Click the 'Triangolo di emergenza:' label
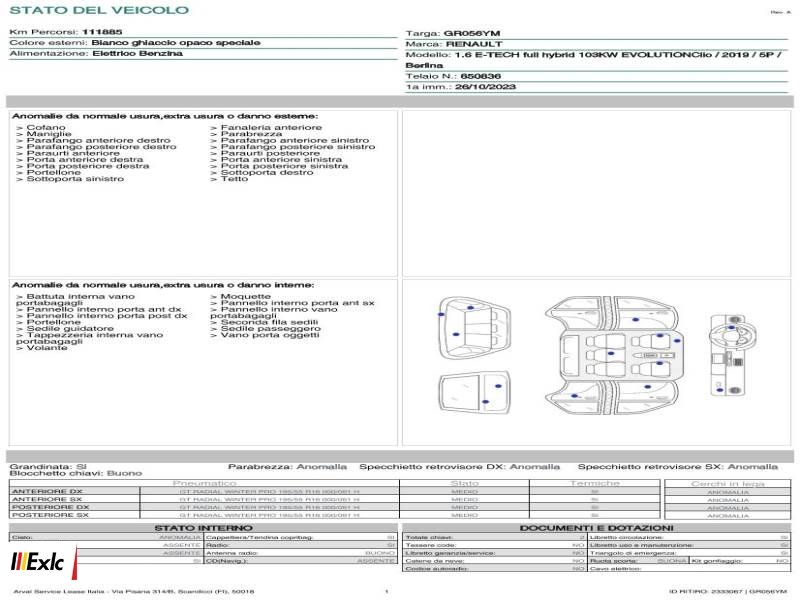The height and width of the screenshot is (600, 800). click(633, 553)
